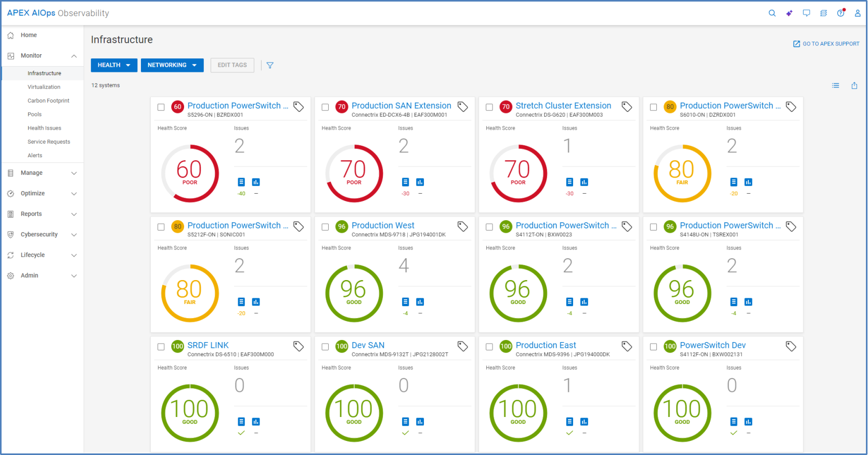This screenshot has width=868, height=455.
Task: Click the issues count 4 on Production West
Action: tap(404, 266)
